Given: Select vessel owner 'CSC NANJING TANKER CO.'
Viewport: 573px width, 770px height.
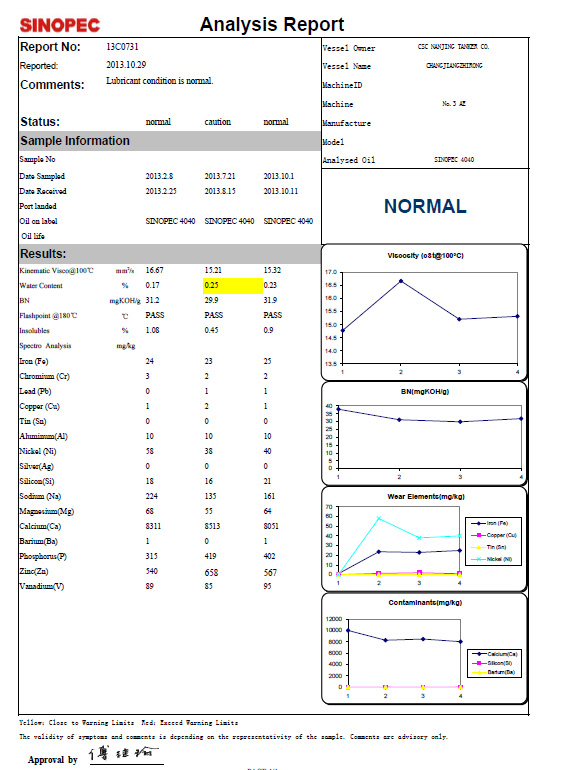Looking at the screenshot, I should pyautogui.click(x=453, y=47).
